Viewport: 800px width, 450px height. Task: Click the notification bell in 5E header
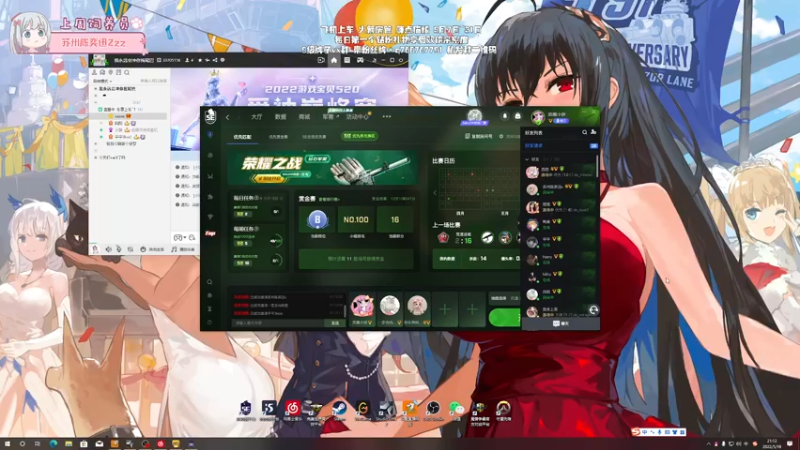tap(505, 116)
